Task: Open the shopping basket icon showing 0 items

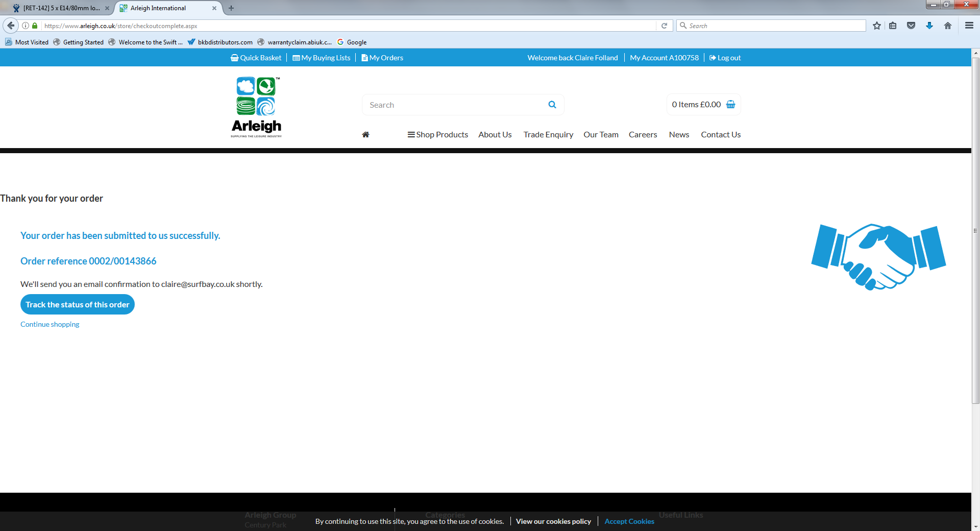Action: tap(730, 105)
